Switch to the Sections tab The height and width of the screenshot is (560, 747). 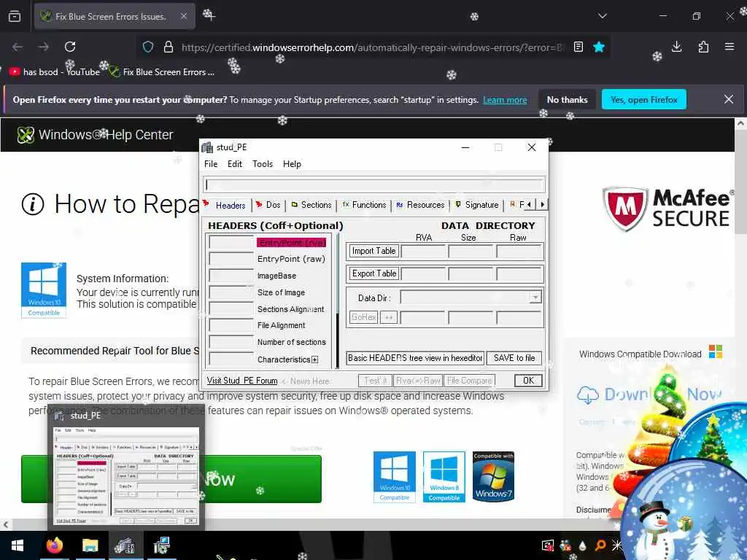click(311, 205)
